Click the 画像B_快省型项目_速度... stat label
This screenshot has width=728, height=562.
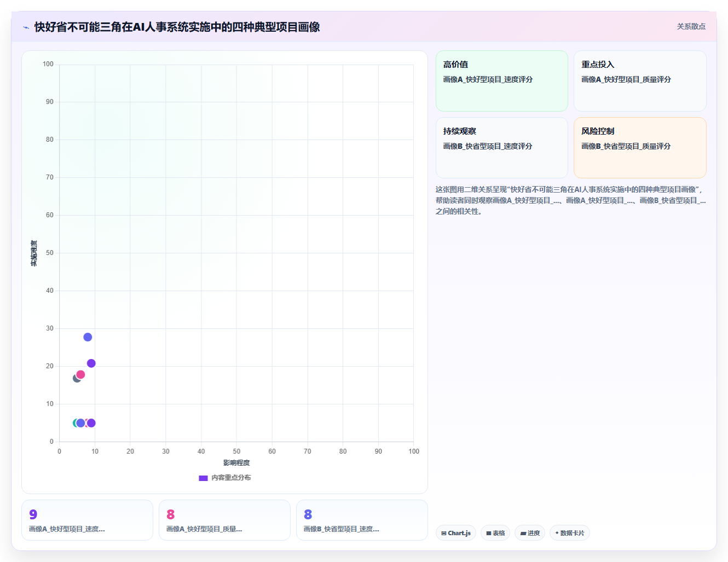(342, 529)
